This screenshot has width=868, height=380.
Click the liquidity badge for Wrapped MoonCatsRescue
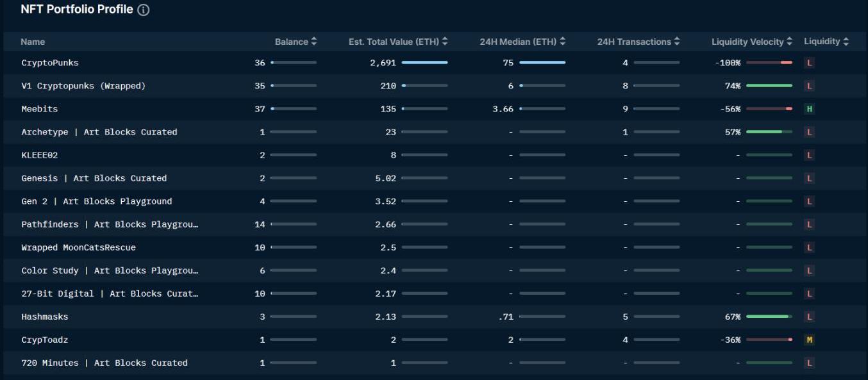click(809, 247)
